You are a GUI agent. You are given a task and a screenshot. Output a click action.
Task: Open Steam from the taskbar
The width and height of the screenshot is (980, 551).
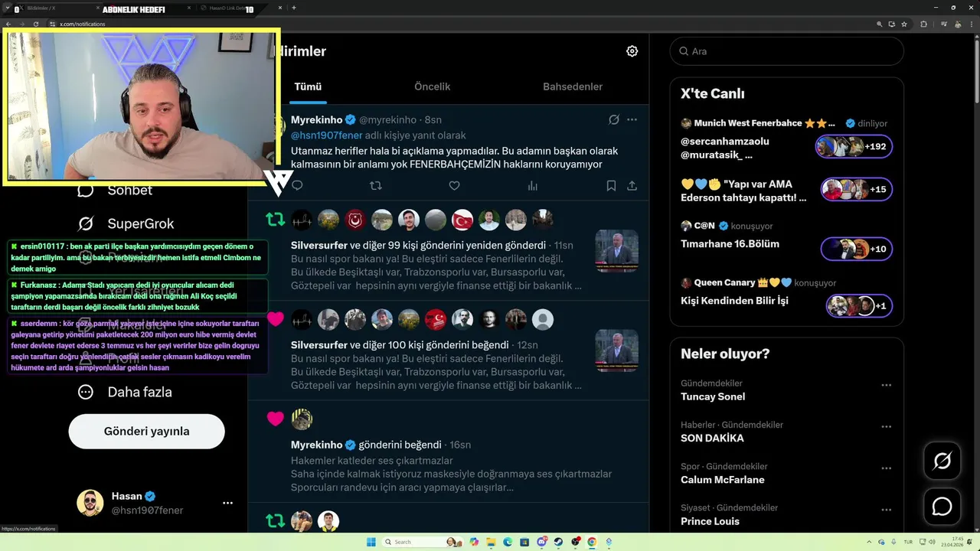tap(558, 542)
